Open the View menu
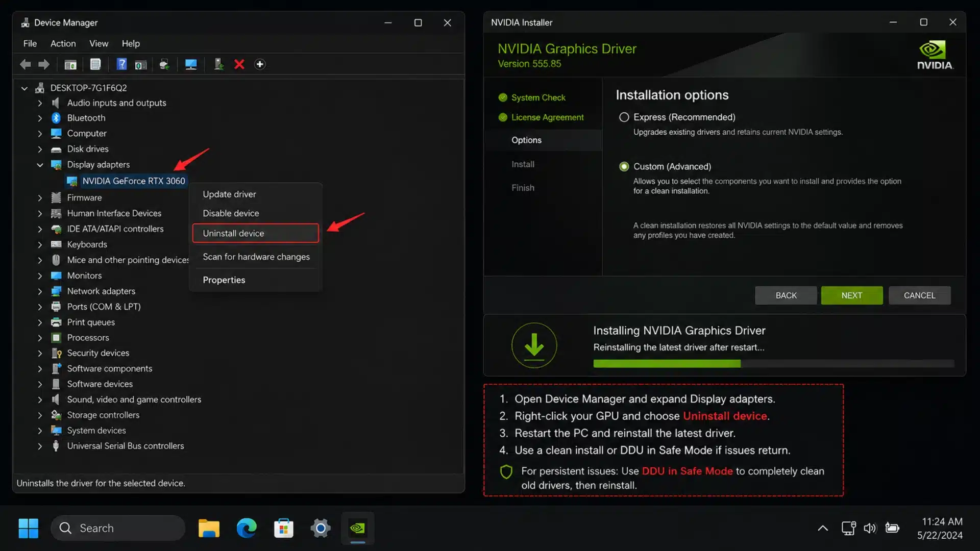 pyautogui.click(x=99, y=44)
